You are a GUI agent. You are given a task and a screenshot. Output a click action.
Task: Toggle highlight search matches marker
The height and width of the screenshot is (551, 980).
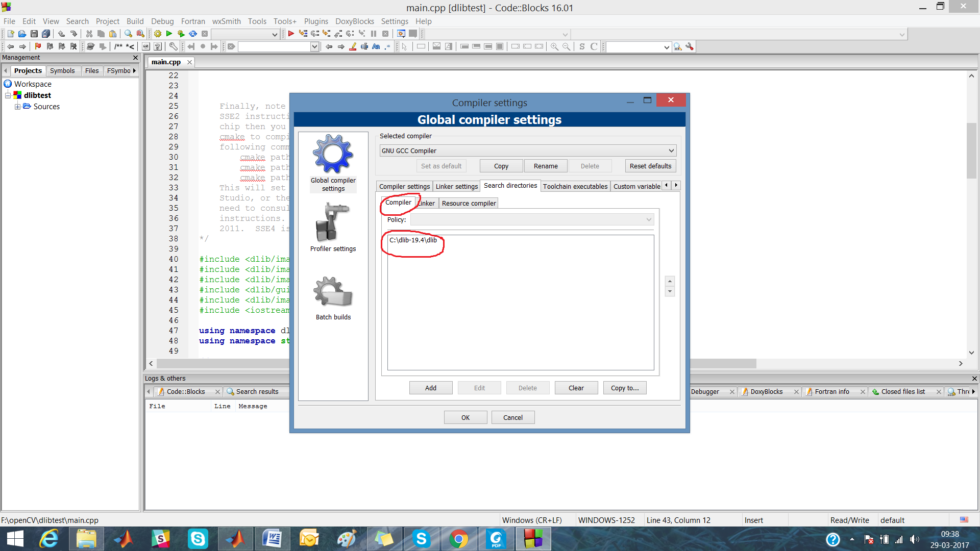pos(353,46)
